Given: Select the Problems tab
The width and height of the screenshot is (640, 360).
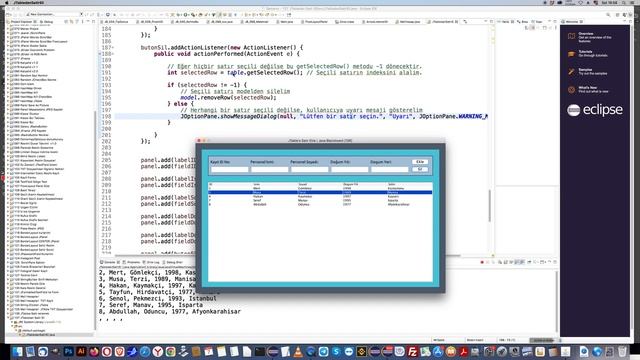Looking at the screenshot, I should (x=131, y=262).
